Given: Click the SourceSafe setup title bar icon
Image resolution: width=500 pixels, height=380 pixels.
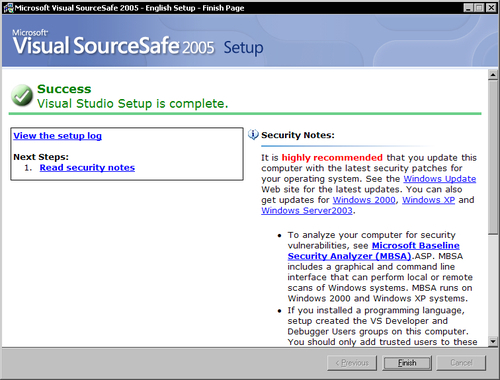Looking at the screenshot, I should [x=8, y=8].
